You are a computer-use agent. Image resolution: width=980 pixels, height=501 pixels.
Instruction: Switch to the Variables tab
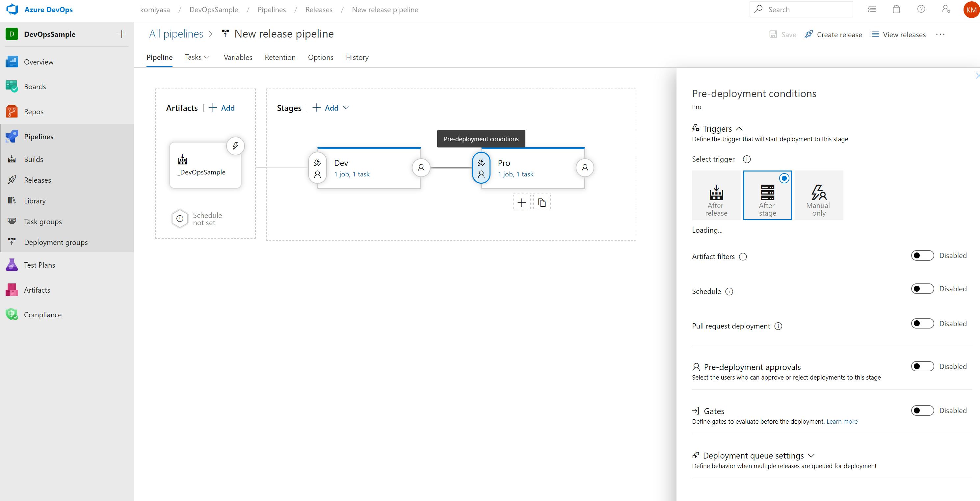238,58
